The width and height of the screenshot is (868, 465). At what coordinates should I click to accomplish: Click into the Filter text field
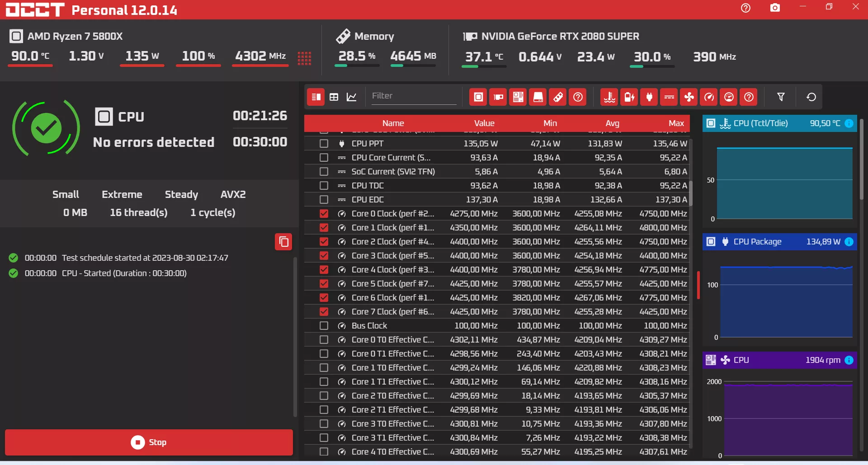(x=414, y=96)
